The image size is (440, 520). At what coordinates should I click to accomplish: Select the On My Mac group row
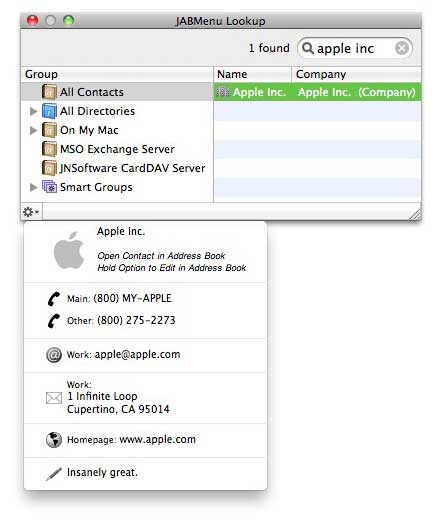click(x=117, y=130)
